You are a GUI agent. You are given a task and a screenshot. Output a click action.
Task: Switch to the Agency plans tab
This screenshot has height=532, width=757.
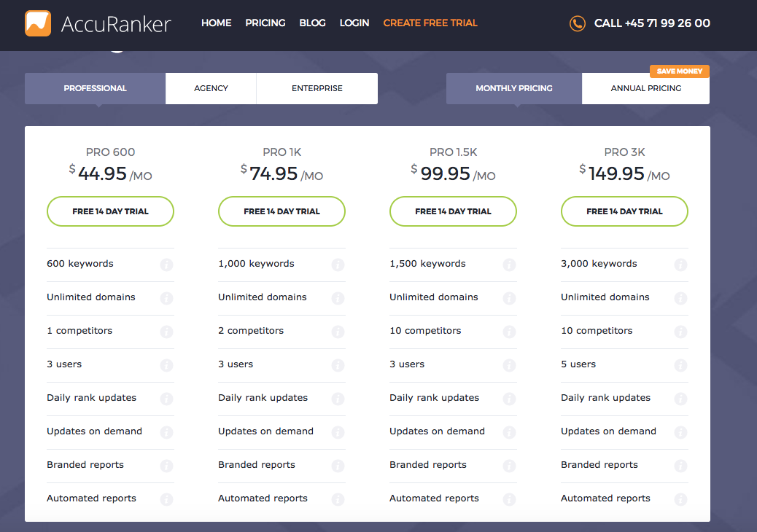(211, 88)
